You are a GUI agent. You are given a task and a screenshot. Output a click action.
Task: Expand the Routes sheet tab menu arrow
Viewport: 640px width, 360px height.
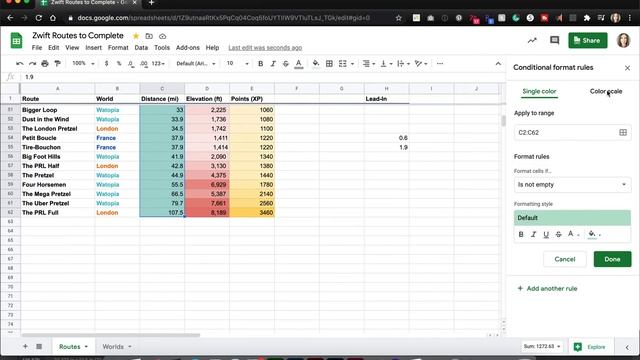tap(86, 347)
